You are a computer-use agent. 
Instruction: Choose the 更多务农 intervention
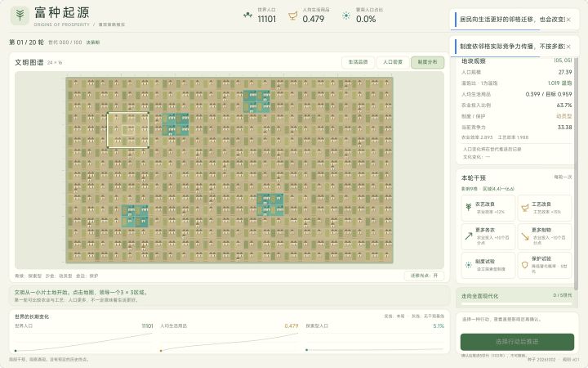(x=488, y=236)
